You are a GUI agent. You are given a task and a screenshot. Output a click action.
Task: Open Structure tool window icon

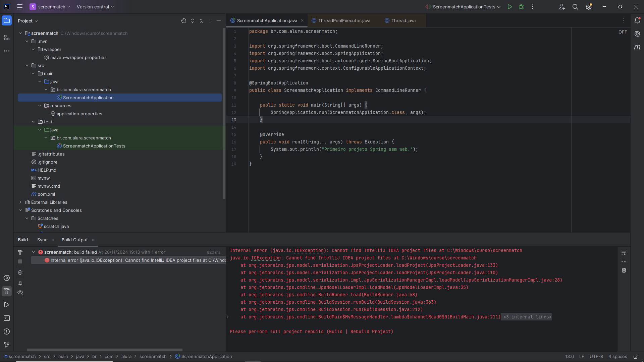7,38
